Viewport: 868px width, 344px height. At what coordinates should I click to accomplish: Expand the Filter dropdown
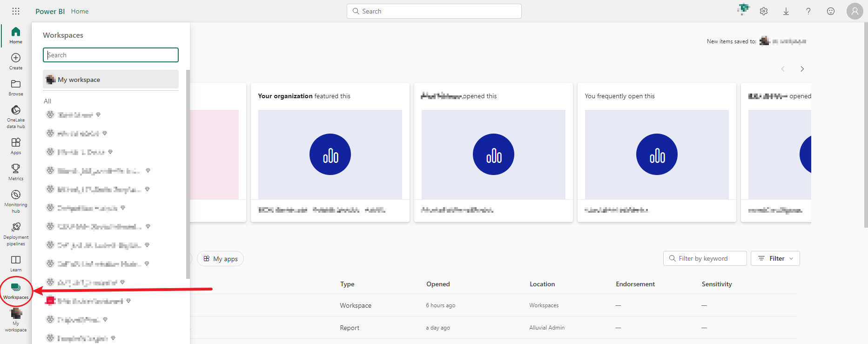775,258
